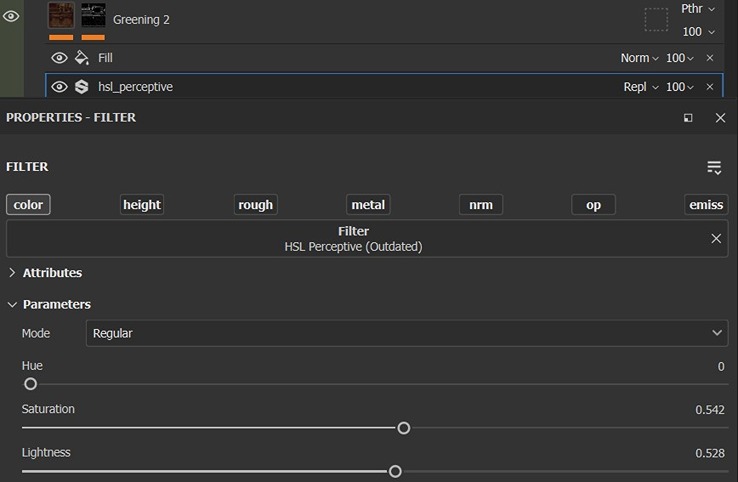Click the dashed square icon on Greening 2
Screen dimensions: 738x482
(656, 19)
